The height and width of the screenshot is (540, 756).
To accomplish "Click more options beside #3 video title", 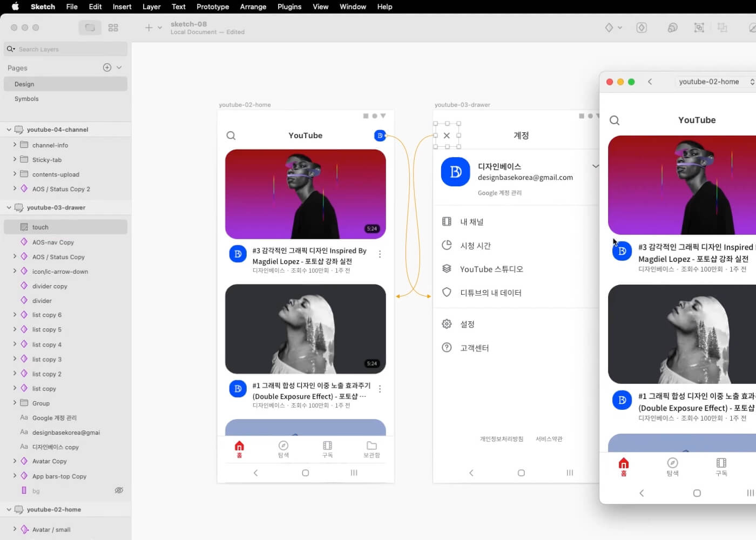I will click(380, 254).
